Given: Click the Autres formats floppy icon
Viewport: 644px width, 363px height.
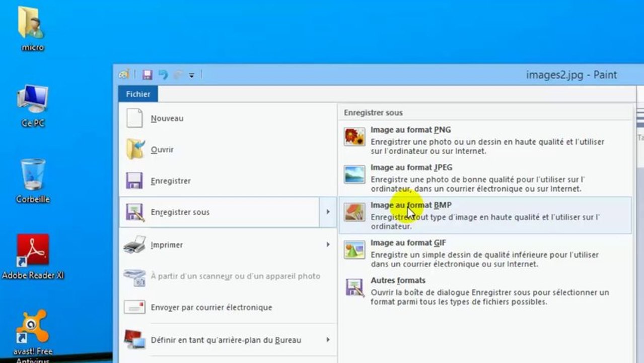Looking at the screenshot, I should click(x=354, y=287).
